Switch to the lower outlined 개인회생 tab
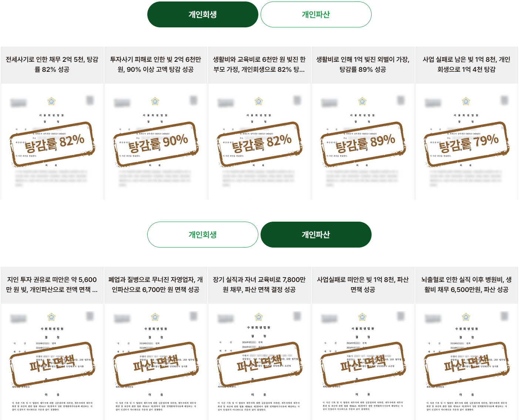This screenshot has width=520, height=420. point(202,235)
